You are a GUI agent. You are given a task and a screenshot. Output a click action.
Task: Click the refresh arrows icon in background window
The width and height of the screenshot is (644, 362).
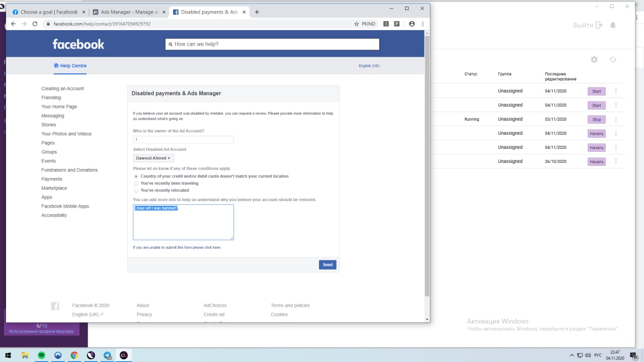[613, 59]
